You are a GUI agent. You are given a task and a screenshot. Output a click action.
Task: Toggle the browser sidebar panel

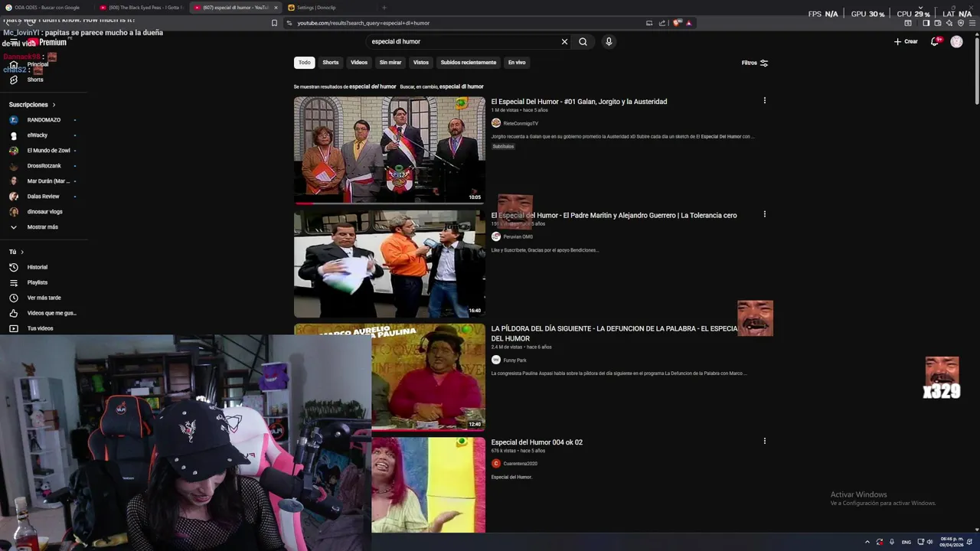click(926, 23)
